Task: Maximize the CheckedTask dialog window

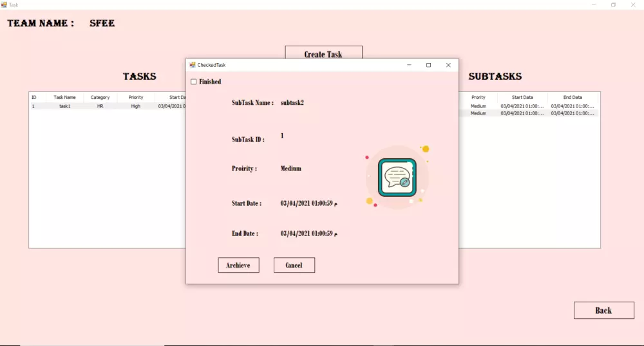Action: click(x=429, y=65)
